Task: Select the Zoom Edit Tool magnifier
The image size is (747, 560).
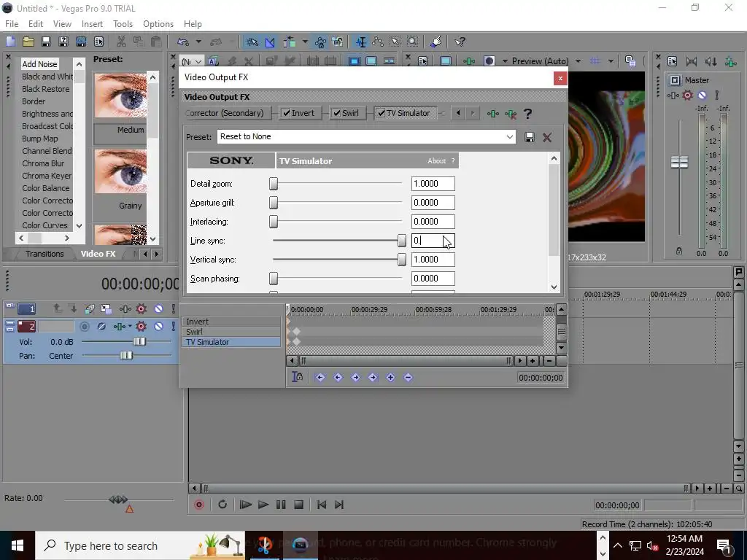Action: (x=413, y=42)
